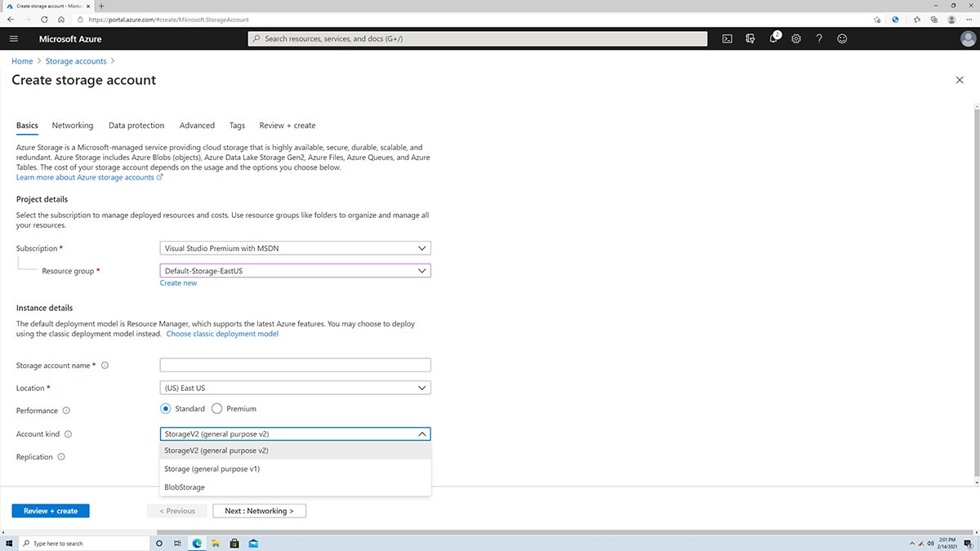Send feedback via smiley icon
This screenshot has height=551, width=980.
[842, 38]
